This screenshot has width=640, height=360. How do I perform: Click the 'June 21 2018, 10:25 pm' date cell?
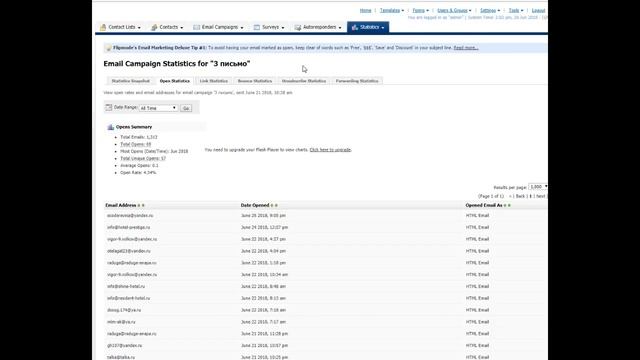[264, 357]
